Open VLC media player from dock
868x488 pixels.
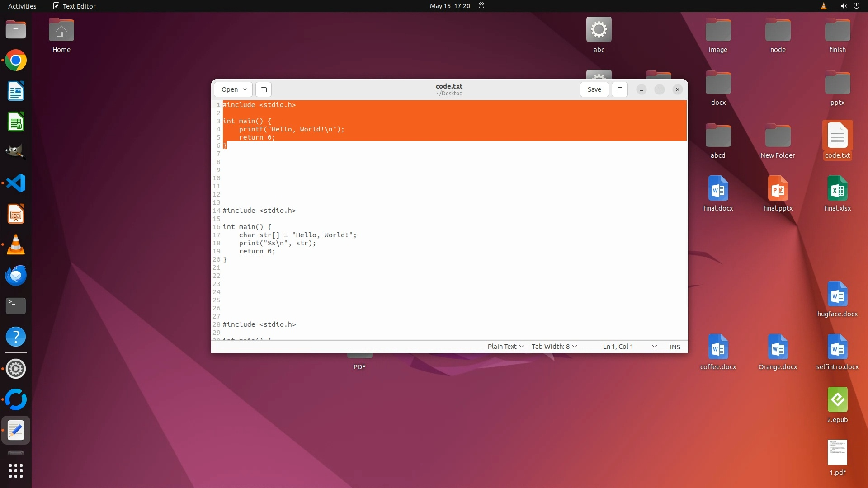point(16,244)
